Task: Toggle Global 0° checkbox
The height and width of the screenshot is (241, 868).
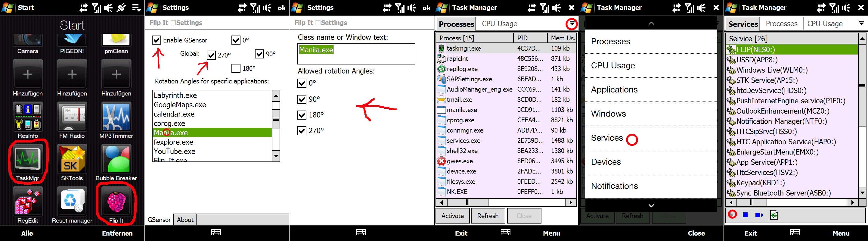Action: tap(236, 40)
